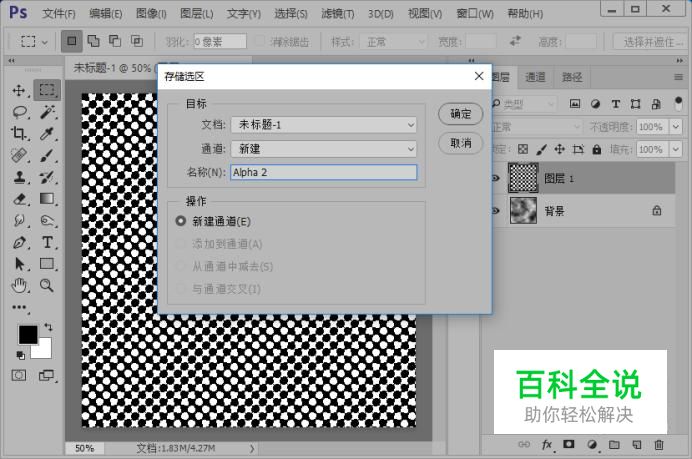Toggle visibility of 背景 layer
Screen dimensions: 692x459
point(496,211)
